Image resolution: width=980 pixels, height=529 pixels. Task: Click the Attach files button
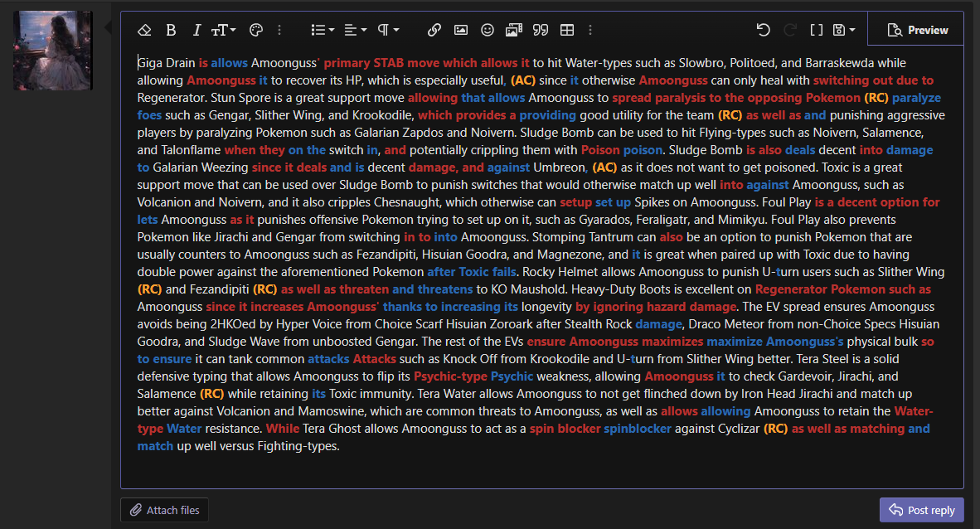(164, 510)
